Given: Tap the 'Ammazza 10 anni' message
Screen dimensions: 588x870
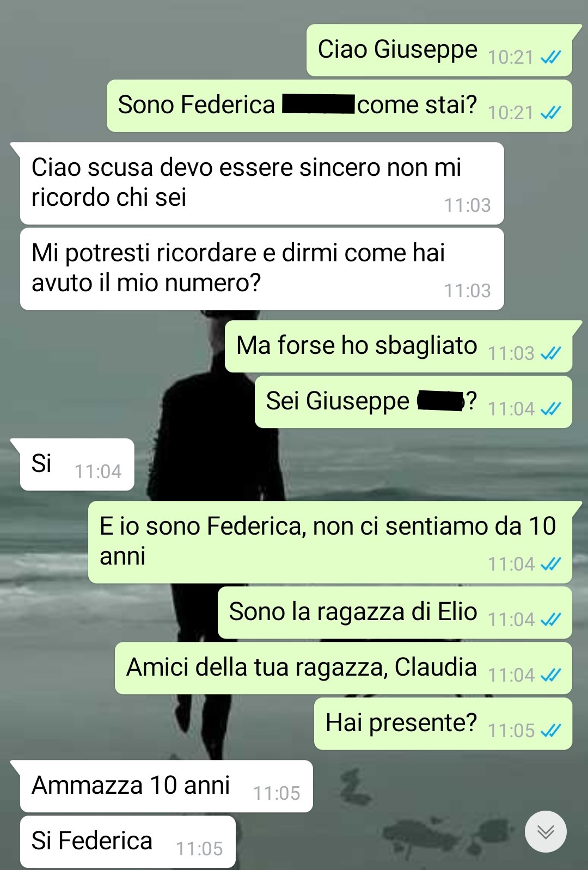Looking at the screenshot, I should [x=166, y=786].
